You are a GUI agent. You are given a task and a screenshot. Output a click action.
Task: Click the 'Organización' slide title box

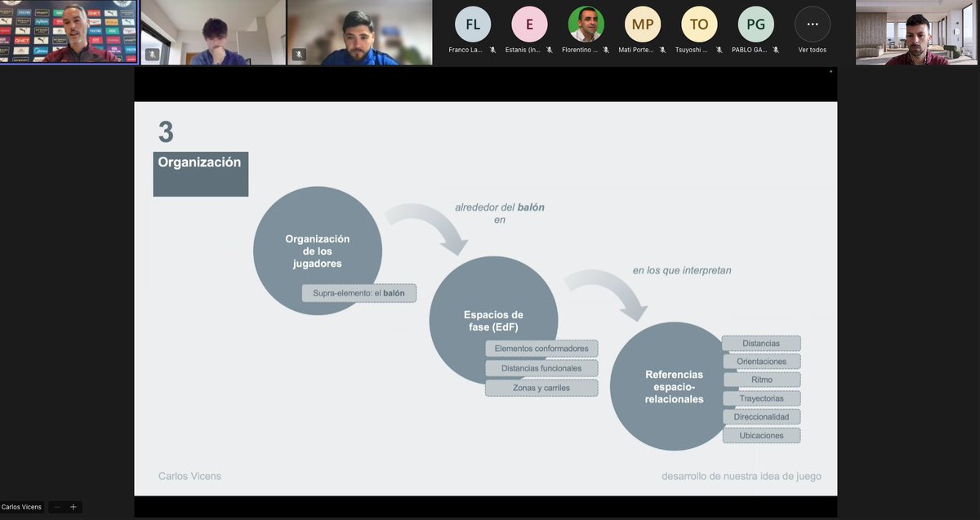(200, 173)
